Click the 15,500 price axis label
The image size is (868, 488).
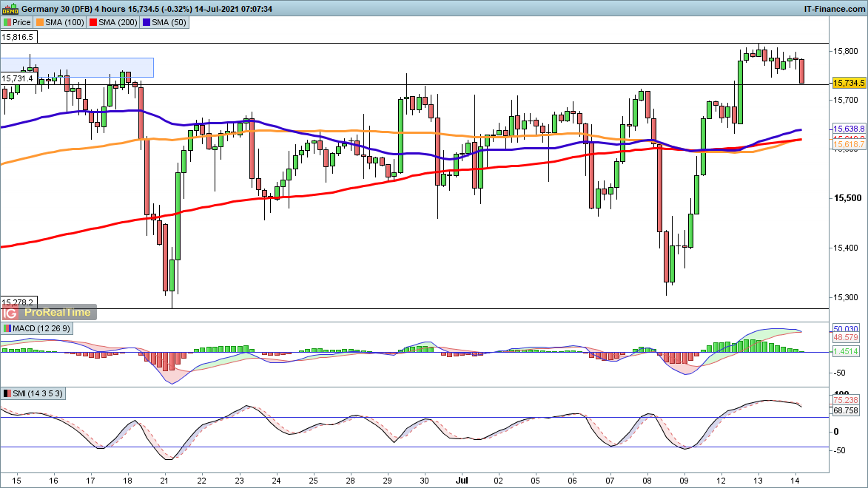847,198
